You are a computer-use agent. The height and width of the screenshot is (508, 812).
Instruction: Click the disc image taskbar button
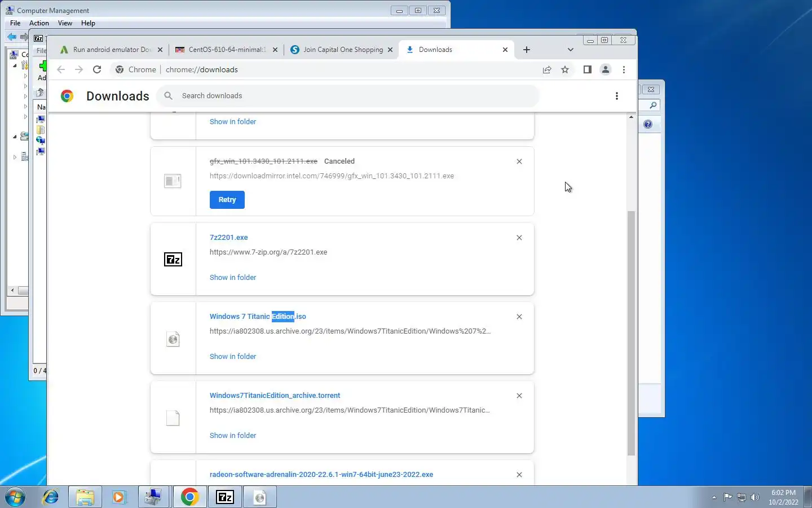[x=260, y=497]
